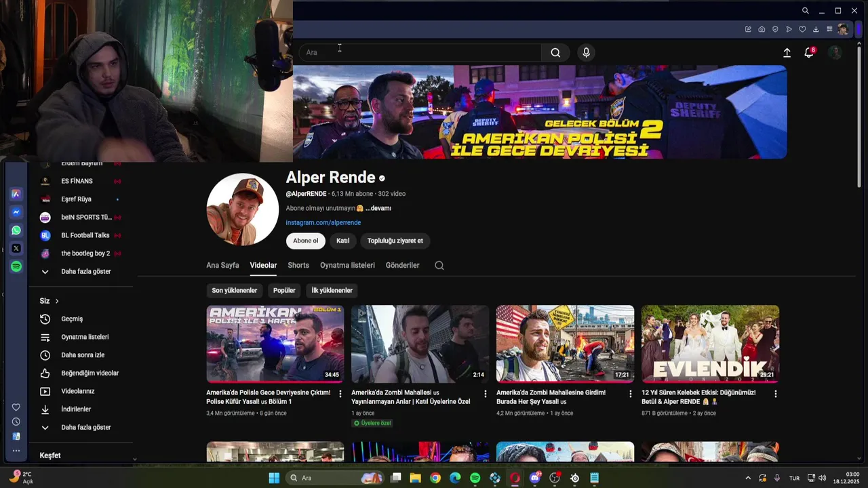Open Messenger in Opera sidebar

click(16, 212)
